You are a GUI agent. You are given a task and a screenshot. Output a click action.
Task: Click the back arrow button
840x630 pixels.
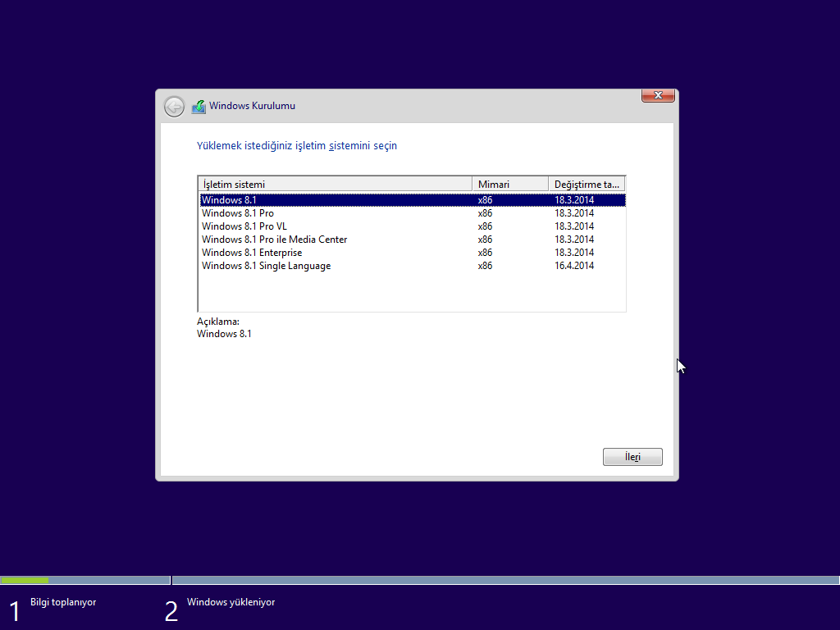174,107
